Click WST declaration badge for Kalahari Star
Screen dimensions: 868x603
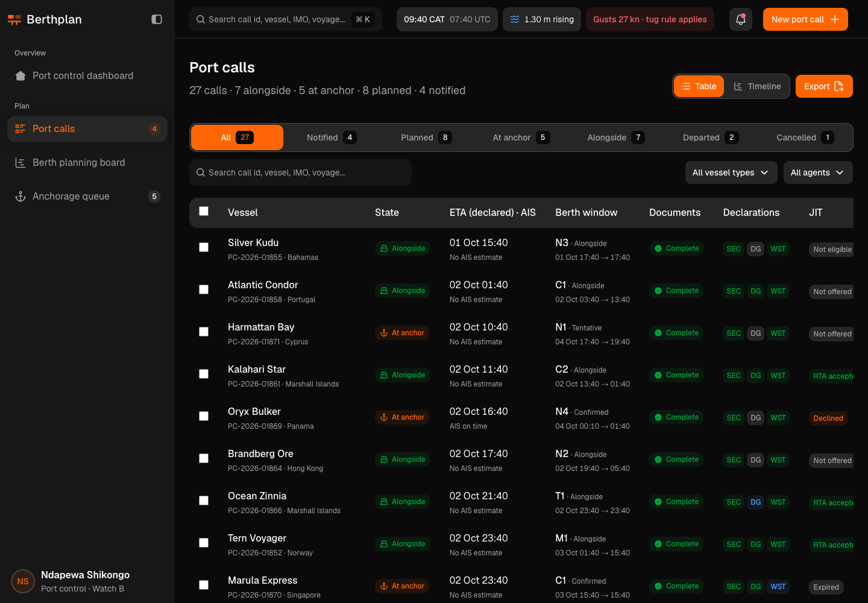(x=778, y=376)
